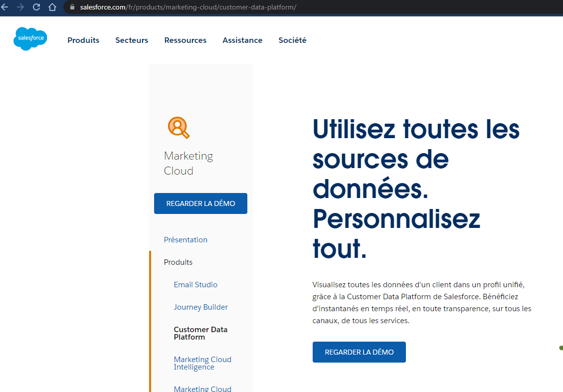The width and height of the screenshot is (563, 392).
Task: Open the Produits top navigation menu
Action: tap(83, 40)
